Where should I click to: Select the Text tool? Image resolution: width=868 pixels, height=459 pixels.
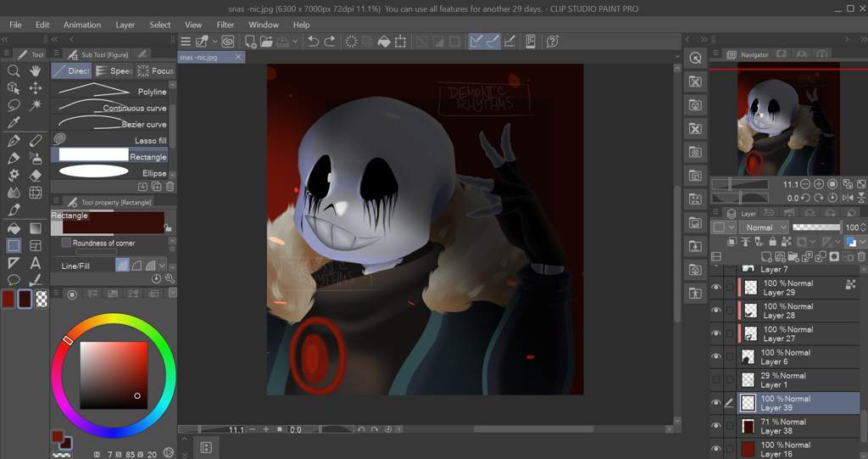point(36,263)
